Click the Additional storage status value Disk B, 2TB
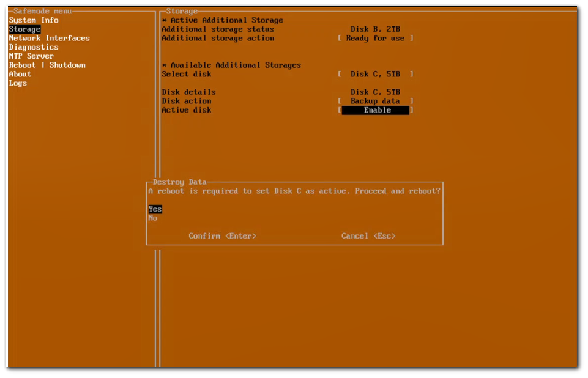Image resolution: width=588 pixels, height=378 pixels. 375,29
